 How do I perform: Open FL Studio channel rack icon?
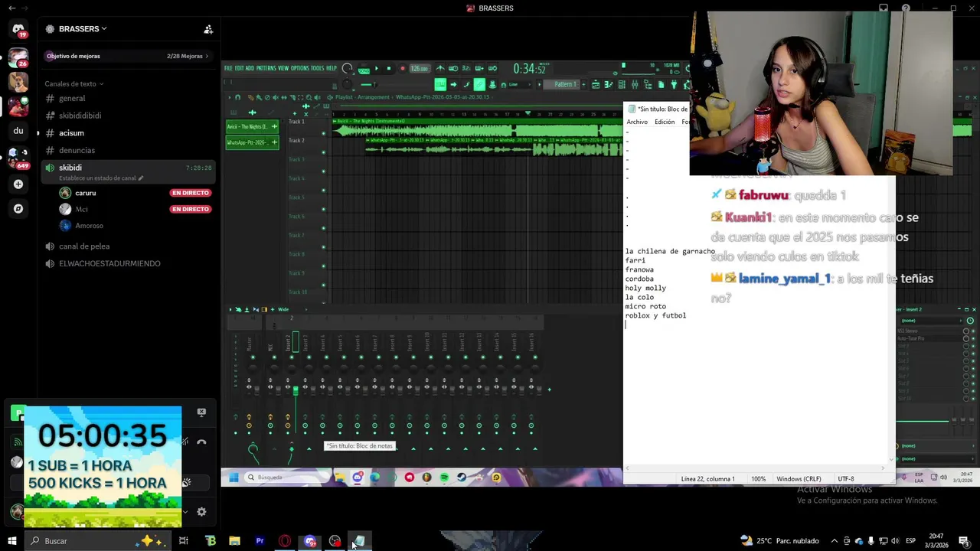622,84
